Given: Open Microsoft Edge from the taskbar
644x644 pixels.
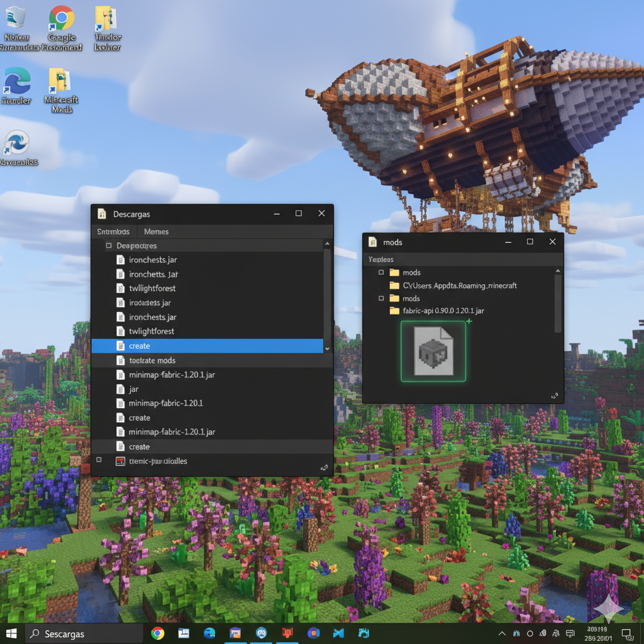Looking at the screenshot, I should [x=209, y=633].
